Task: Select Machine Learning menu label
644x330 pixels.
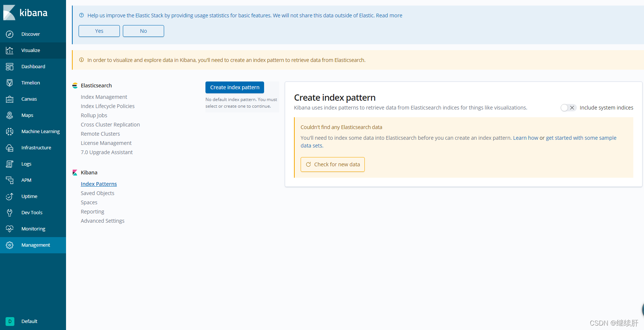Action: coord(41,132)
